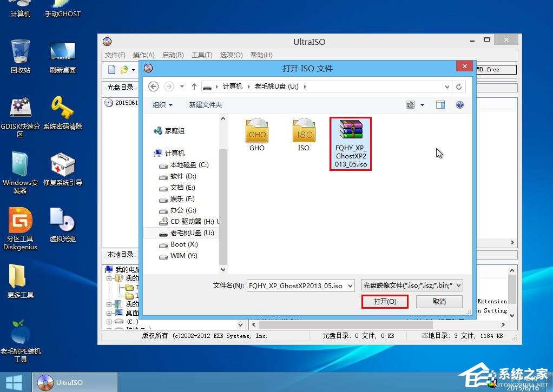Switch the file list view mode
The height and width of the screenshot is (392, 553).
tap(410, 104)
